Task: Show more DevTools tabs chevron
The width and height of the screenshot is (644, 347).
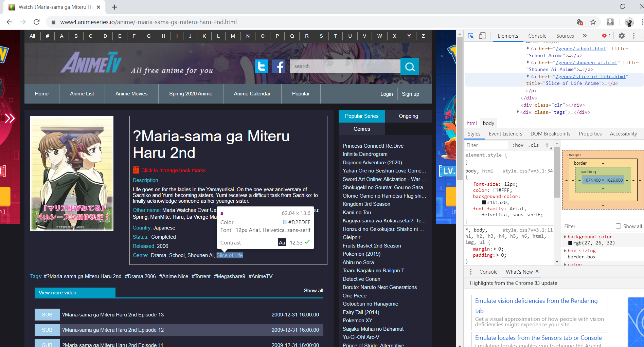Action: click(x=585, y=36)
